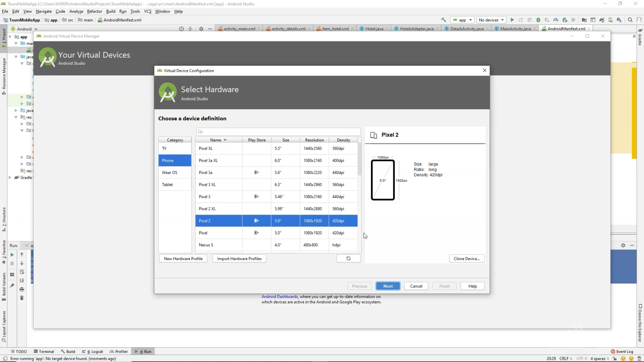Image resolution: width=644 pixels, height=362 pixels.
Task: Click Restore Layout icon in Run panel
Action: point(12,275)
